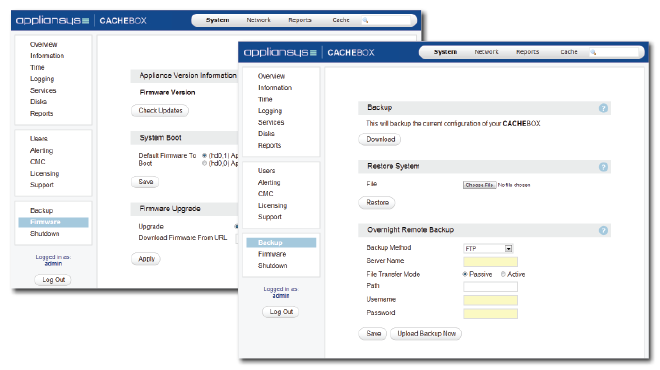This screenshot has height=370, width=660.
Task: Open Backup in back window sidebar
Action: coord(42,210)
